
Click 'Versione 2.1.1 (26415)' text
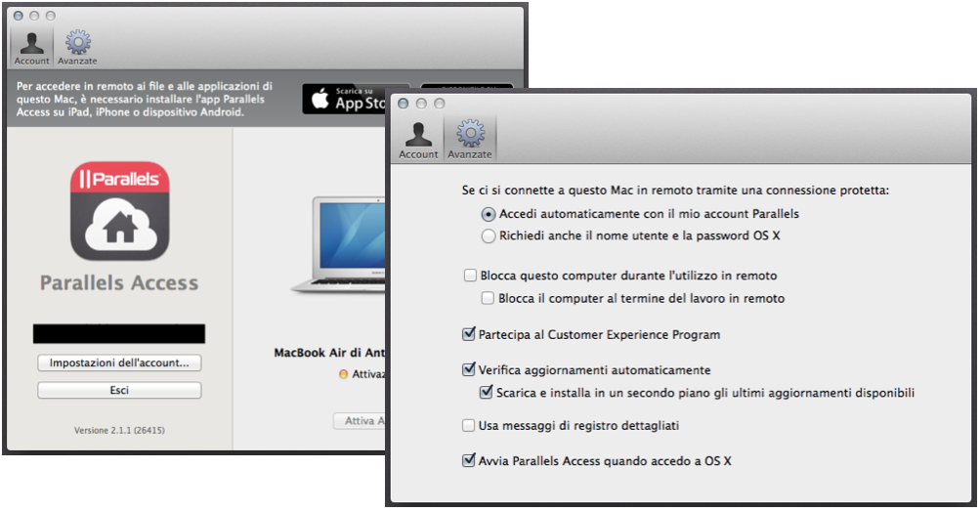(119, 431)
